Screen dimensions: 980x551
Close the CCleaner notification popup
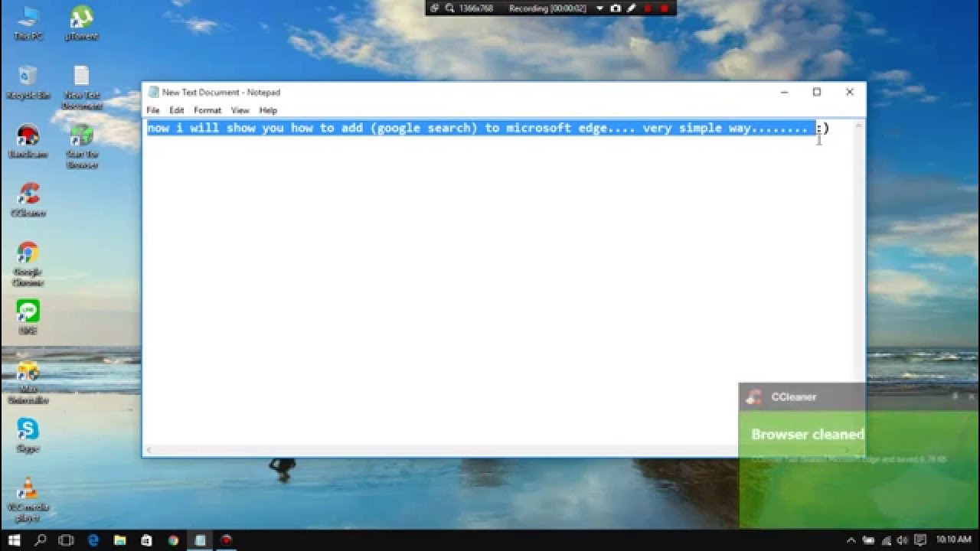click(x=973, y=396)
